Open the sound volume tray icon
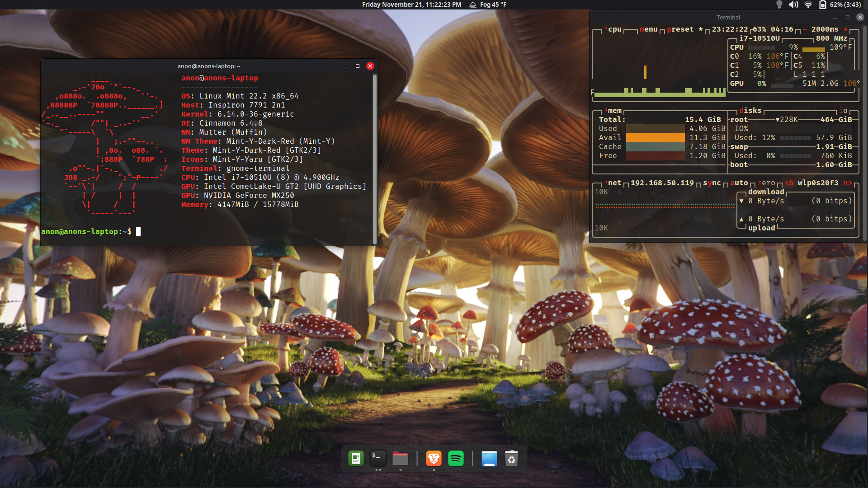 [x=793, y=5]
